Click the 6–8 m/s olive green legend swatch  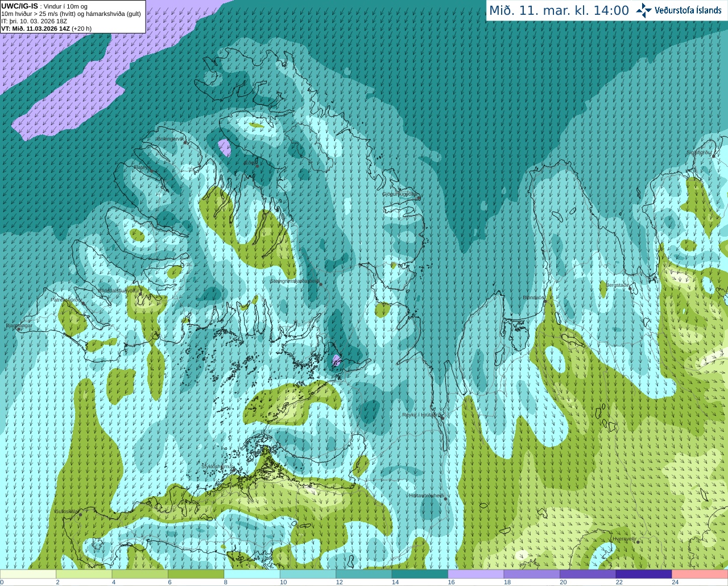coord(196,574)
